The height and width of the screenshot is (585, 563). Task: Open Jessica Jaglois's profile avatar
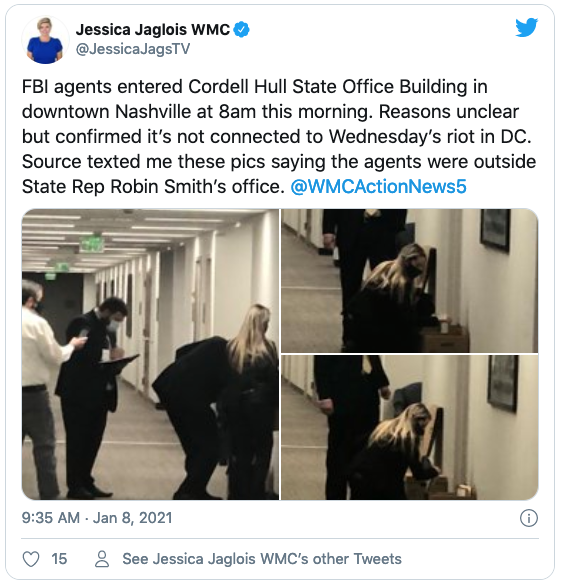coord(45,40)
